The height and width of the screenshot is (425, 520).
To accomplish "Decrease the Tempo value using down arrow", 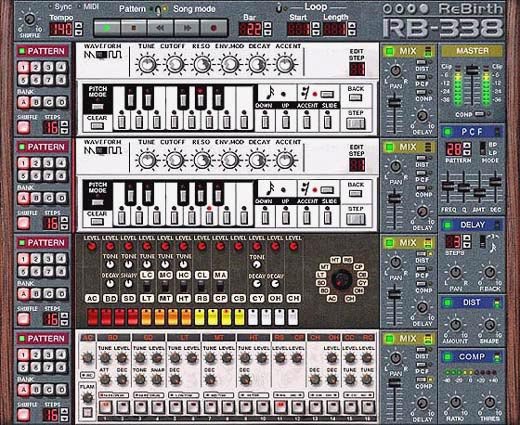I will 79,32.
